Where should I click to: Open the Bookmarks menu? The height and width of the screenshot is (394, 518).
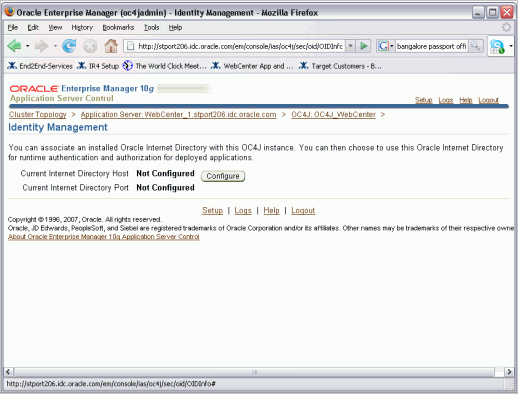tap(118, 27)
